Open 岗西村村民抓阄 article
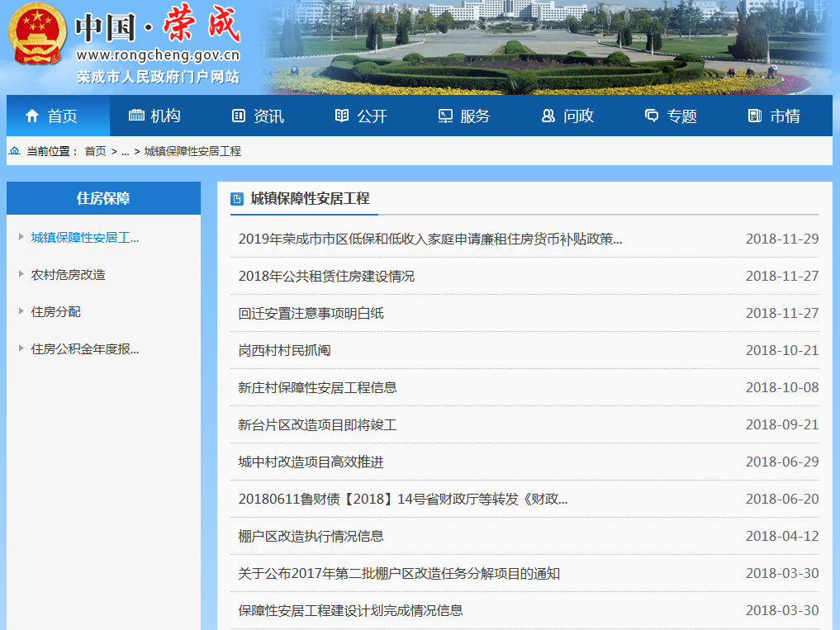 pyautogui.click(x=284, y=350)
